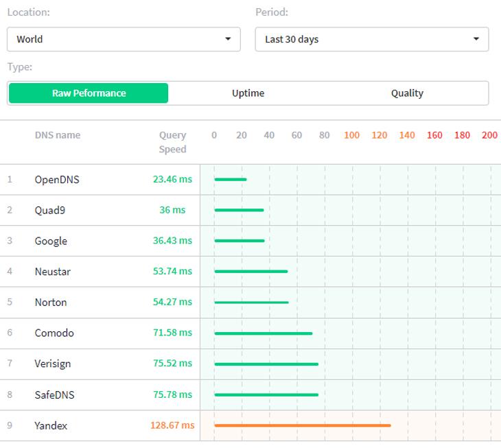
Task: Click the Period dropdown caret arrow
Action: click(476, 39)
